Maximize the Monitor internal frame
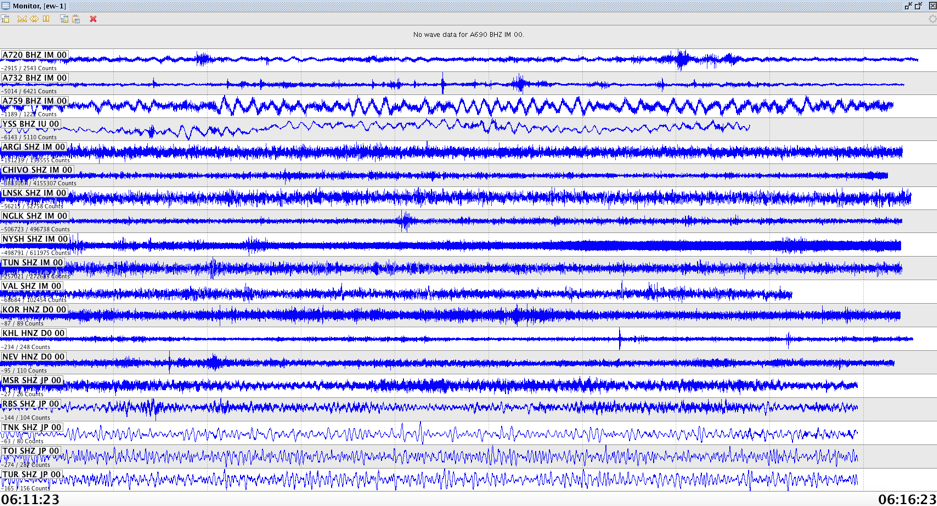Image resolution: width=937 pixels, height=506 pixels. point(919,6)
